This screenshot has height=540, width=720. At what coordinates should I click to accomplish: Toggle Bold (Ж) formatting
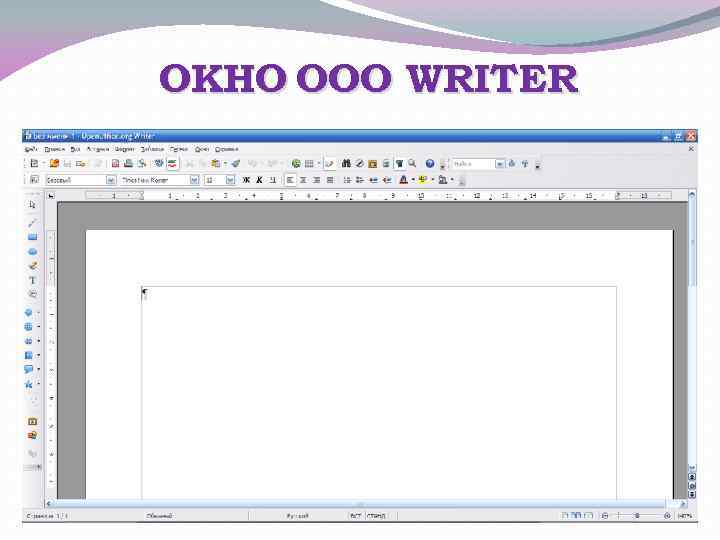click(246, 180)
